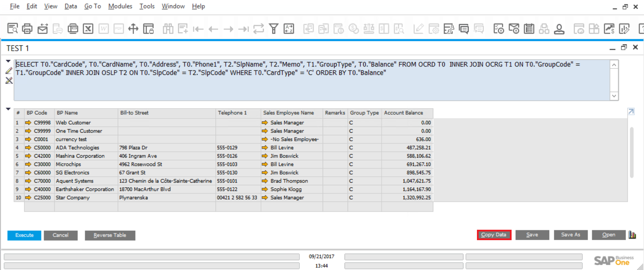Click the Copy Data button
Screen dimensions: 644x270
coord(494,235)
